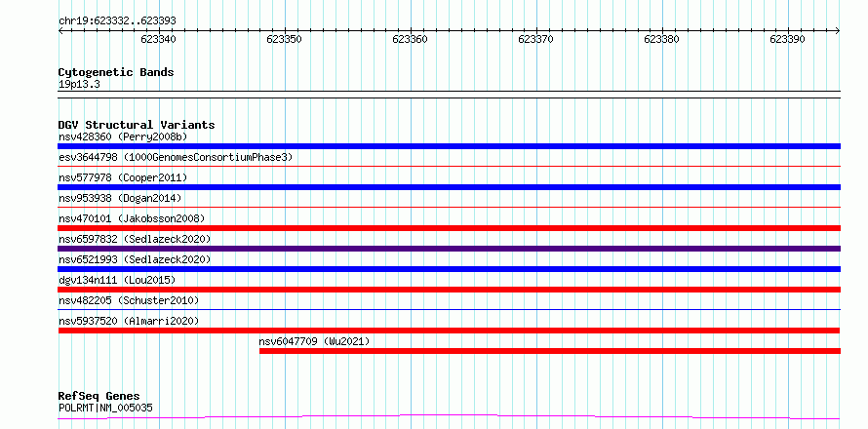The height and width of the screenshot is (429, 868).
Task: Open variant nsv5937520 (Almarri2020) label
Action: [x=129, y=321]
